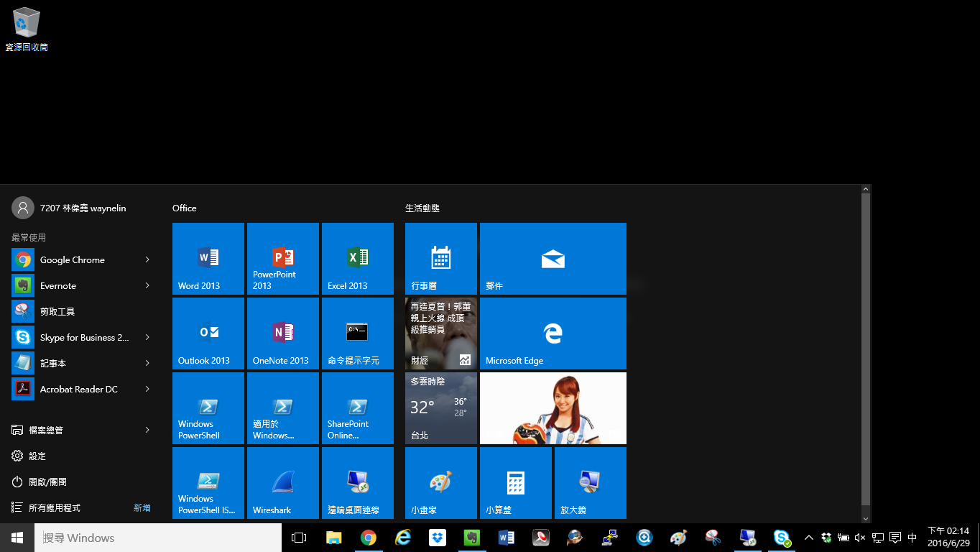
Task: Click the Office group heading
Action: (x=185, y=208)
